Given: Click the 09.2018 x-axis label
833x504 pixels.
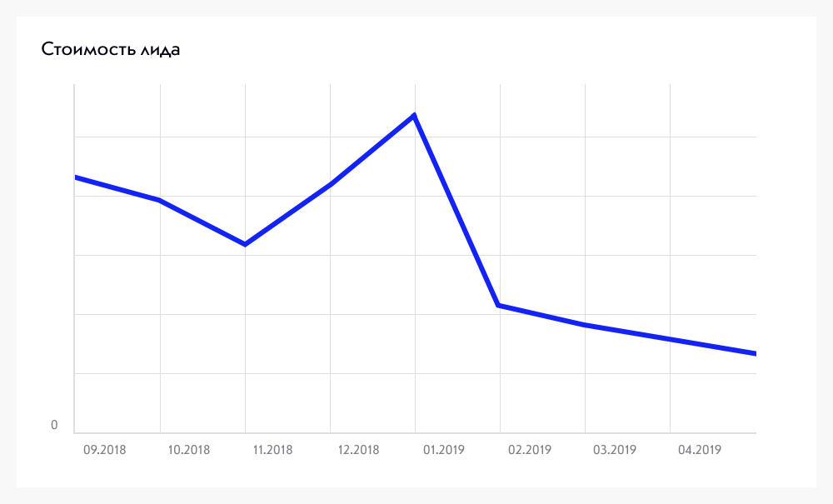Looking at the screenshot, I should pyautogui.click(x=104, y=450).
